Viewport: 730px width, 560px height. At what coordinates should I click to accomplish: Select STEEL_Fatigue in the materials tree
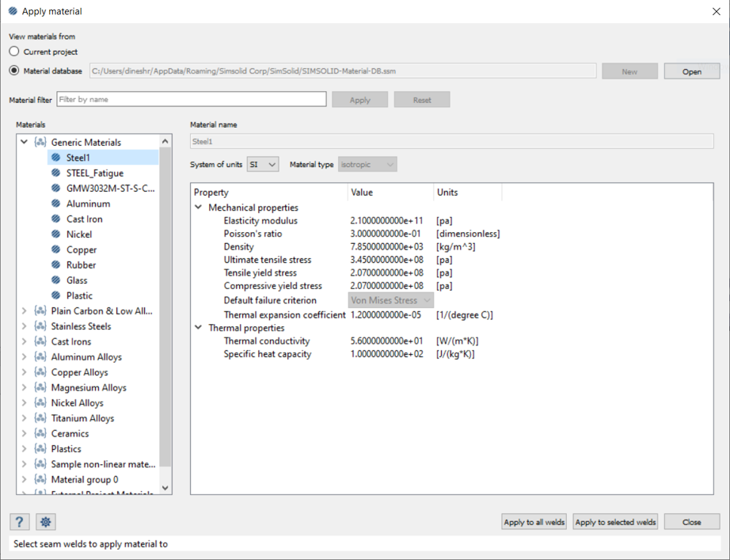(x=95, y=173)
